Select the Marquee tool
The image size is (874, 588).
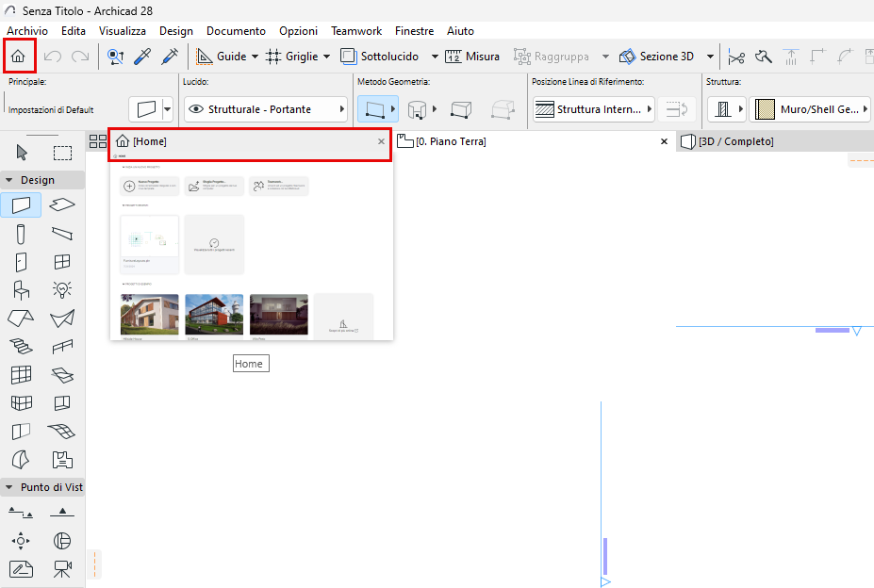point(62,153)
